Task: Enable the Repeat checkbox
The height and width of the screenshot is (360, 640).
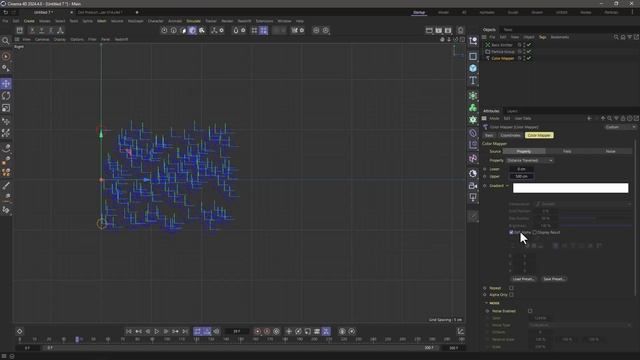Action: pos(511,288)
